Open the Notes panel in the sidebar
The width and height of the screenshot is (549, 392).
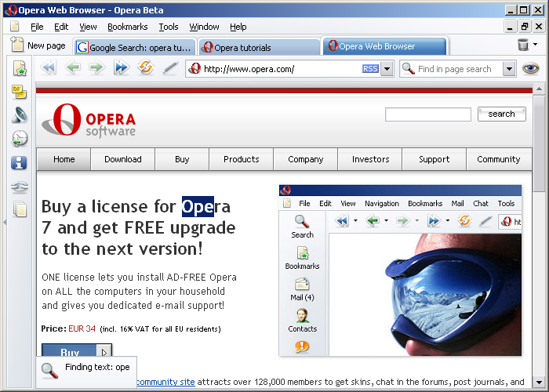point(20,93)
